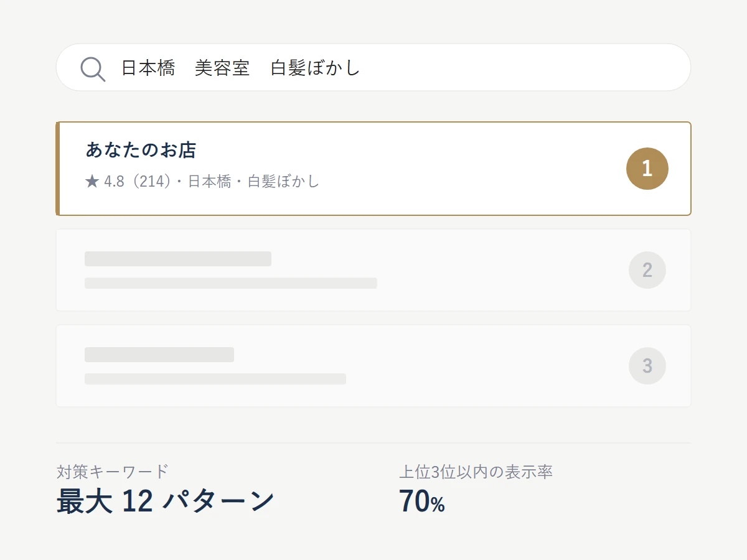Viewport: 747px width, 560px height.
Task: Click the star rating icon beside 4.8
Action: (92, 182)
